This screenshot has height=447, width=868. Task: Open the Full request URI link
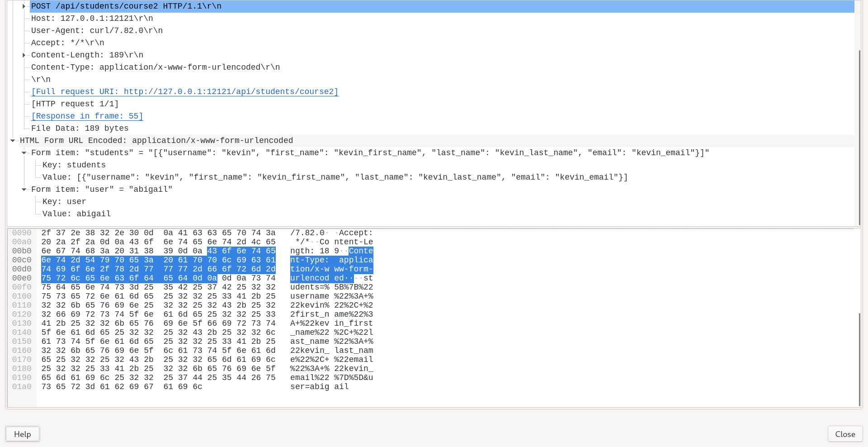184,91
